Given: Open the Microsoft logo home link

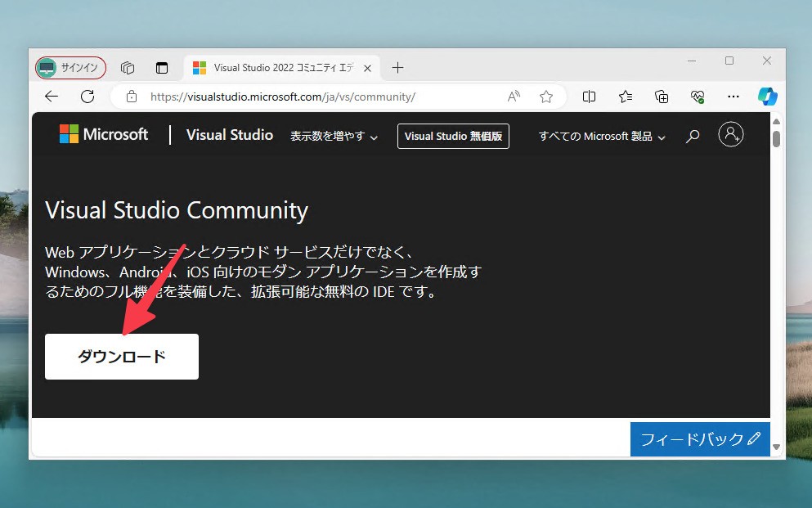Looking at the screenshot, I should pos(104,135).
